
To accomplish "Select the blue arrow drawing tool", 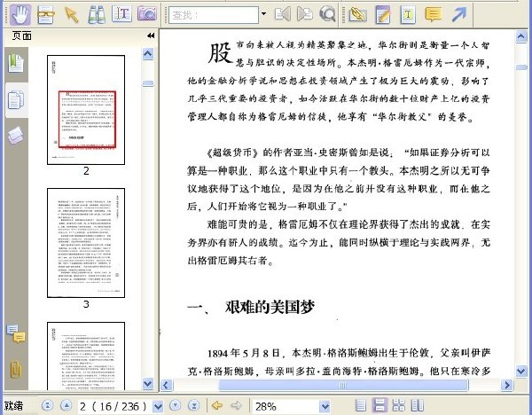I will pos(459,15).
